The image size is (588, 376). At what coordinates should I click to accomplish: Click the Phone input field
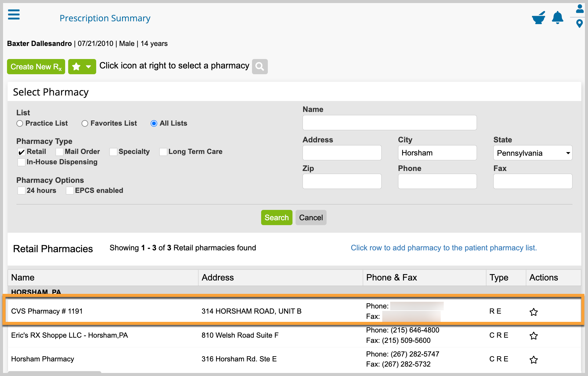pyautogui.click(x=437, y=181)
